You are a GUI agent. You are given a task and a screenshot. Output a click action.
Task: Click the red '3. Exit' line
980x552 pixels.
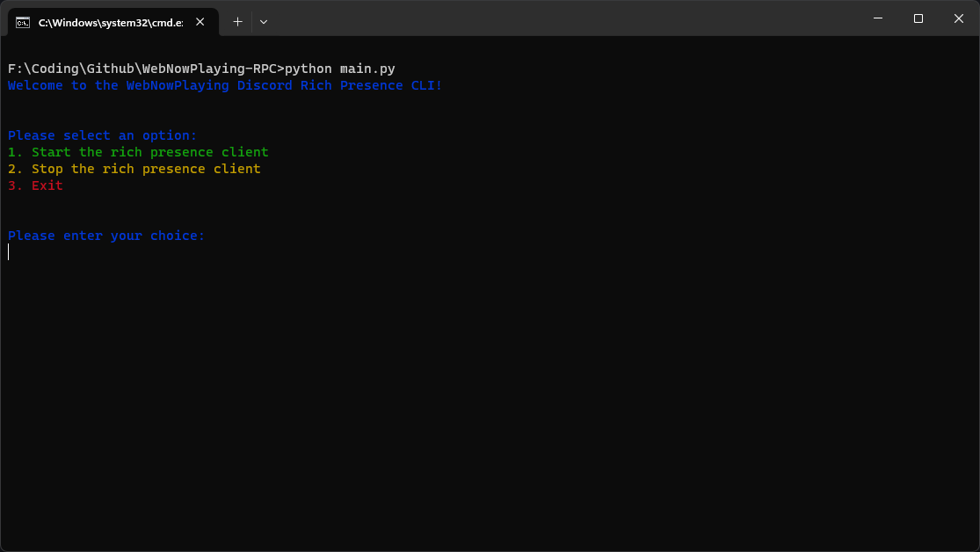click(x=35, y=185)
